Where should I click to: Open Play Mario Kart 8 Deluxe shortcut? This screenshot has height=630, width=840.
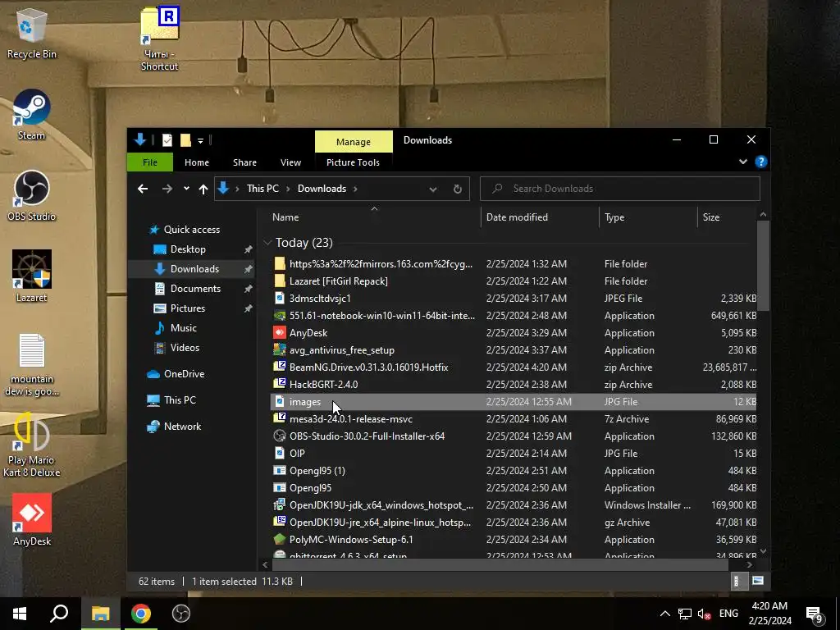pos(32,445)
